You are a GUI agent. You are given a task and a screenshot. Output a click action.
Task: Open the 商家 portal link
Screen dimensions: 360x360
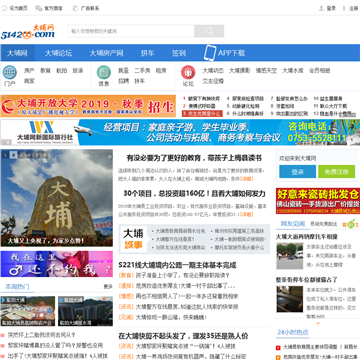29,81
